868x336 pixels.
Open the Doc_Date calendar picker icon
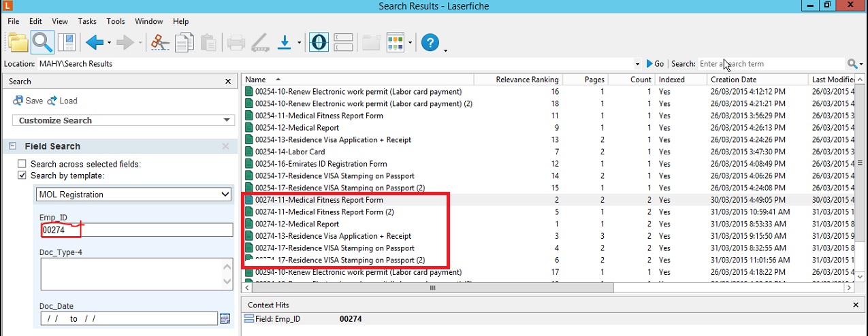pos(225,318)
